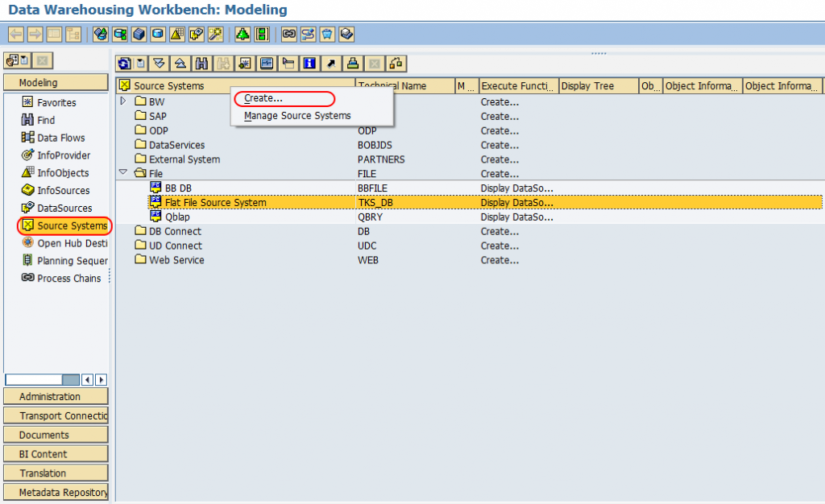The width and height of the screenshot is (825, 504).
Task: Select Manage Source Systems menu entry
Action: 297,116
